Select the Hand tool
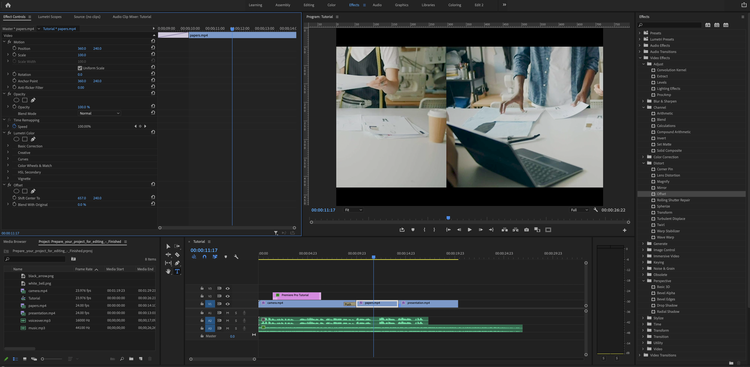The image size is (750, 367). tap(168, 271)
